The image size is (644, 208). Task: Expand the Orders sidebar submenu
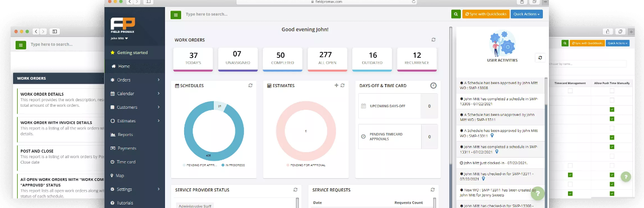158,80
